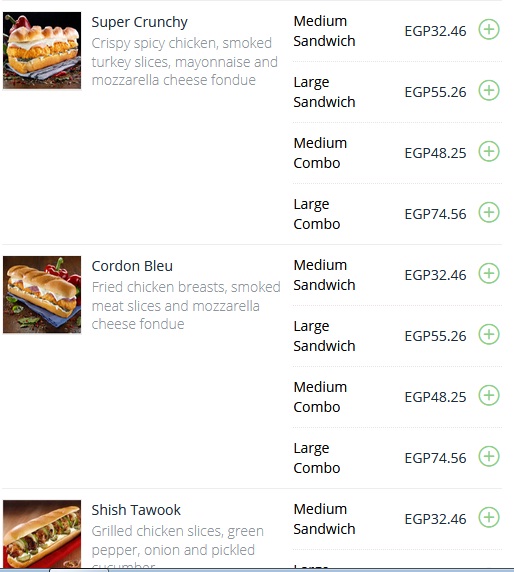Add Cordon Bleu Large Combo to order
Image resolution: width=514 pixels, height=572 pixels.
pyautogui.click(x=489, y=456)
